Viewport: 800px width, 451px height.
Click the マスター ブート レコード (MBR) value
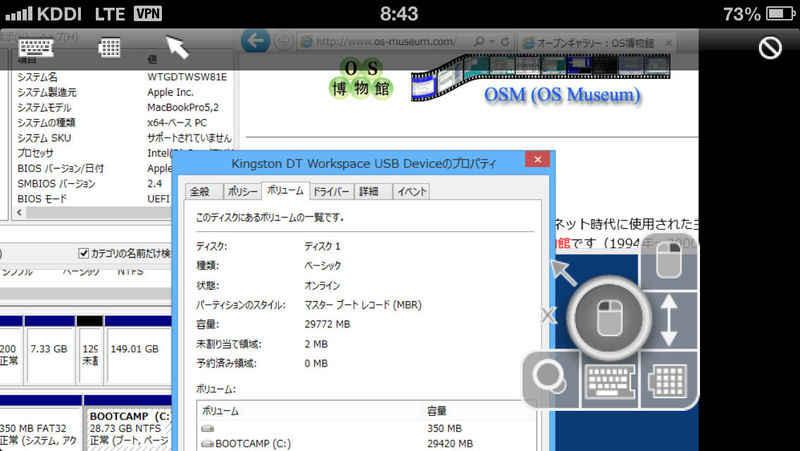pyautogui.click(x=363, y=305)
